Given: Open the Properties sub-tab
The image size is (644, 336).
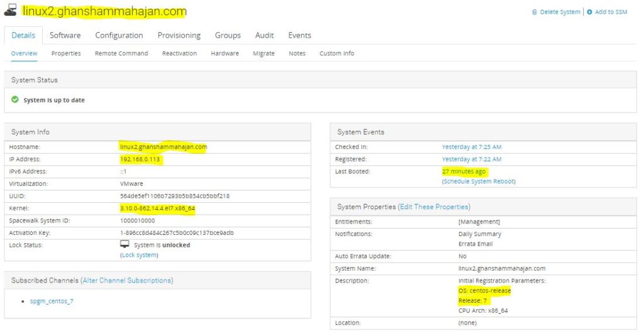Looking at the screenshot, I should tap(66, 53).
